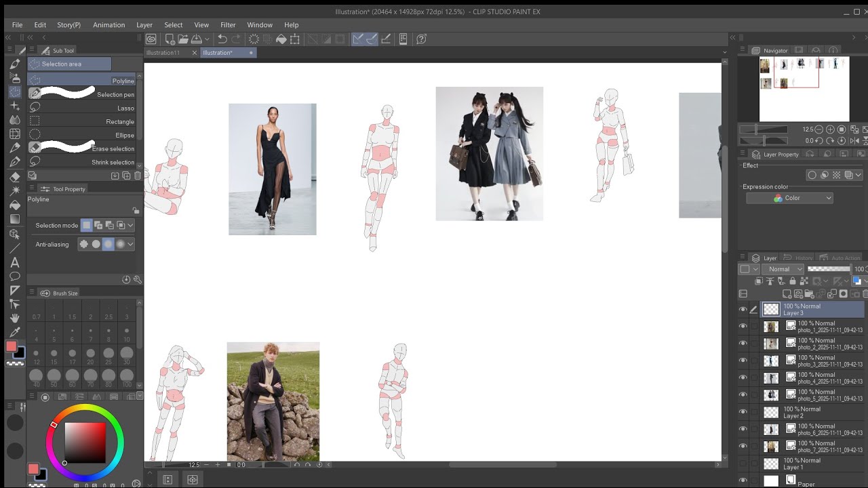Viewport: 868px width, 488px height.
Task: Click the Clear icon in command bar
Action: point(254,39)
